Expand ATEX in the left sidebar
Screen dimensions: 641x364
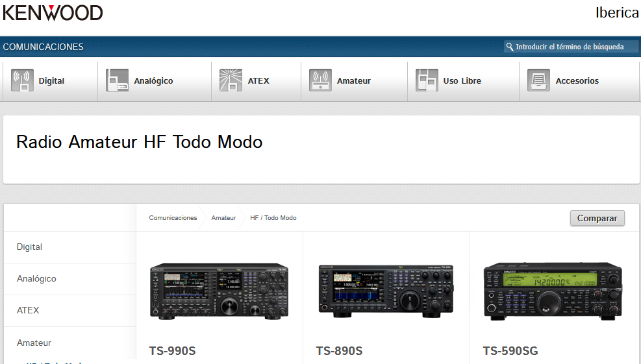point(28,311)
